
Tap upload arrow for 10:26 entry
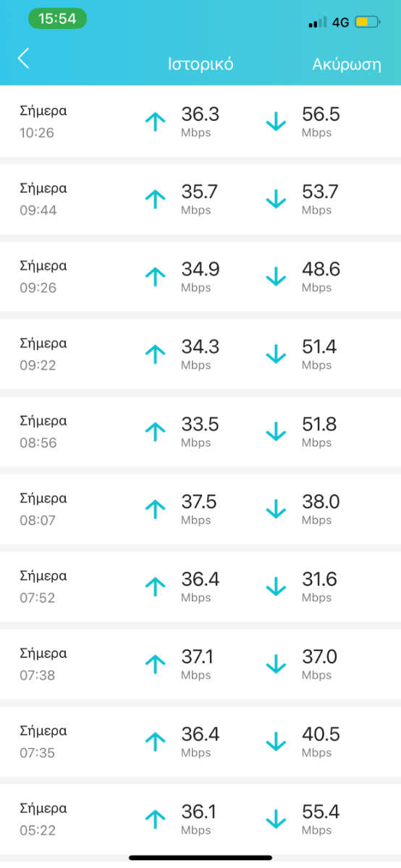coord(155,122)
